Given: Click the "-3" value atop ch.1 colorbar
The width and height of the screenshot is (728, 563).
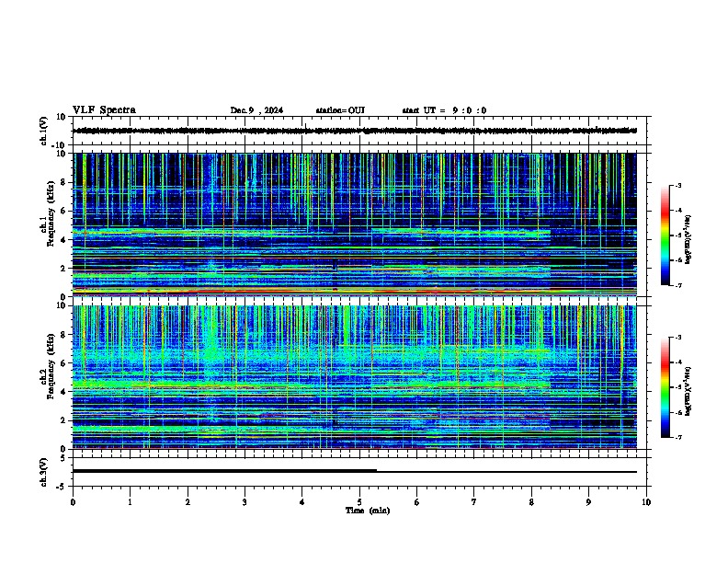Looking at the screenshot, I should pos(677,185).
